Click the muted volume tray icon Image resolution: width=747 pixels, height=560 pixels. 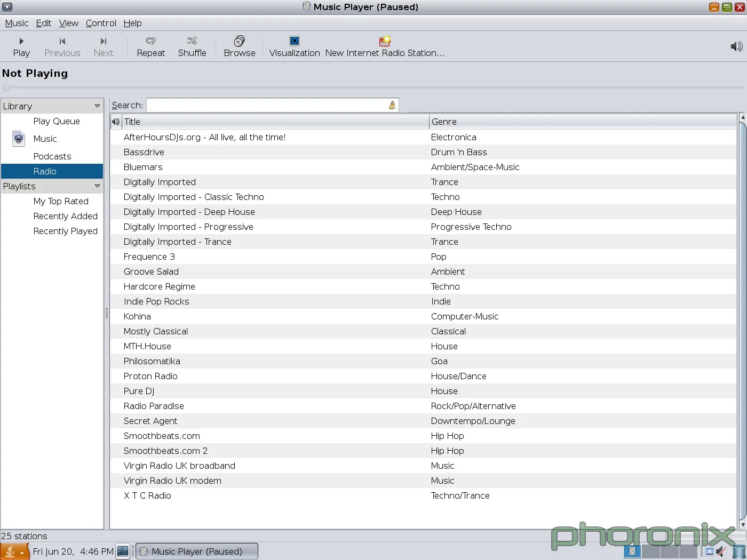721,551
